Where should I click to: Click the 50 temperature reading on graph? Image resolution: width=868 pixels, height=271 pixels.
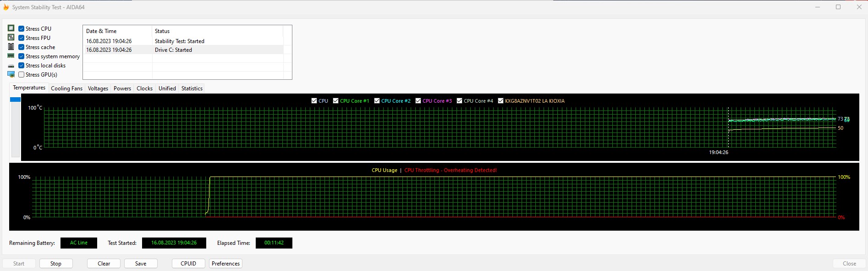click(841, 128)
